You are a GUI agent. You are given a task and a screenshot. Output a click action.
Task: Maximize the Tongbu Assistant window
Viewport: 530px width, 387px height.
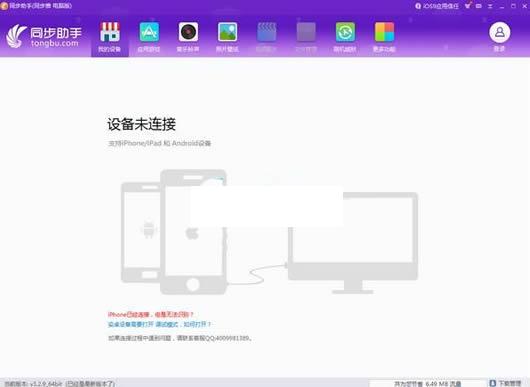[x=513, y=6]
